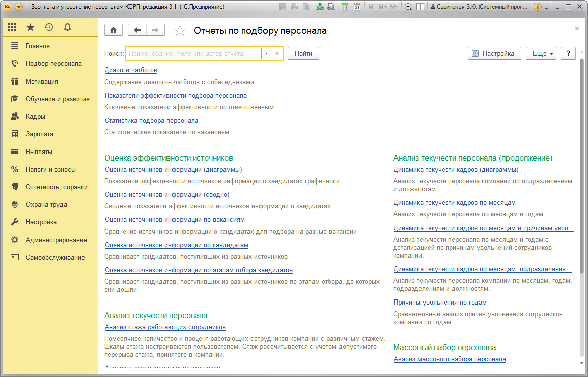Open the History clock icon

click(49, 27)
